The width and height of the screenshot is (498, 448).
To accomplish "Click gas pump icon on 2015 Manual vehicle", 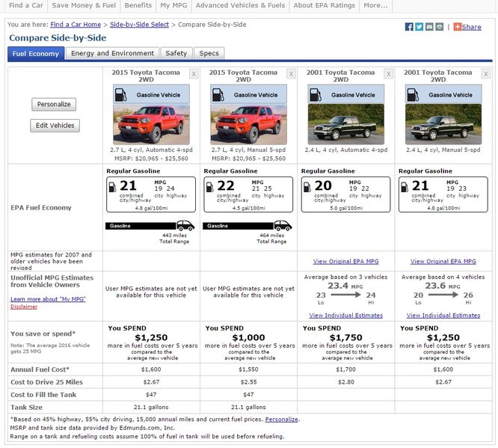I will (x=218, y=95).
